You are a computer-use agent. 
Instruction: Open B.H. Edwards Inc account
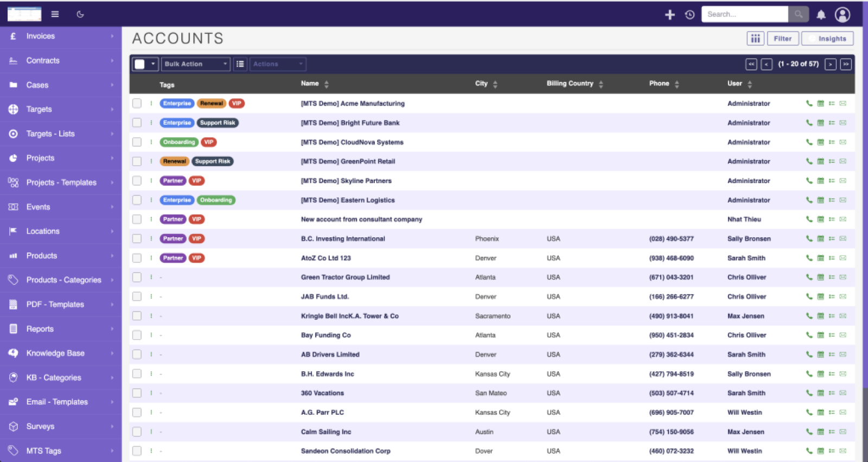coord(327,374)
